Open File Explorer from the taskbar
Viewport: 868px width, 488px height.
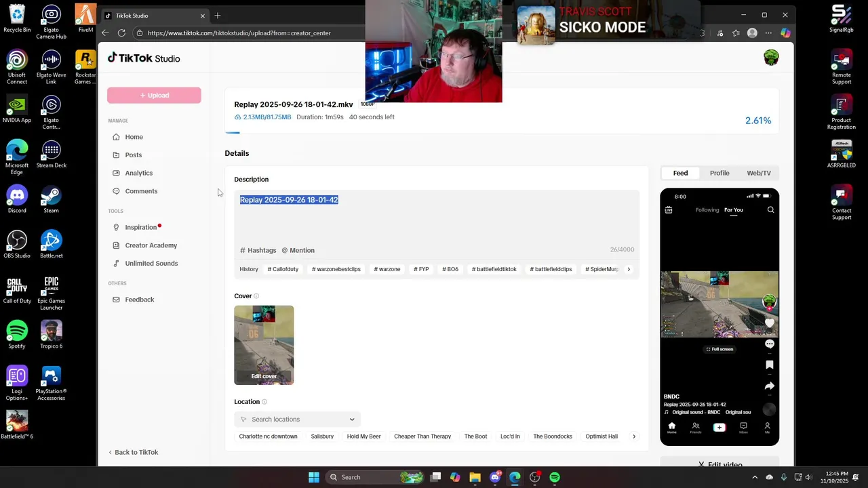[x=475, y=477]
